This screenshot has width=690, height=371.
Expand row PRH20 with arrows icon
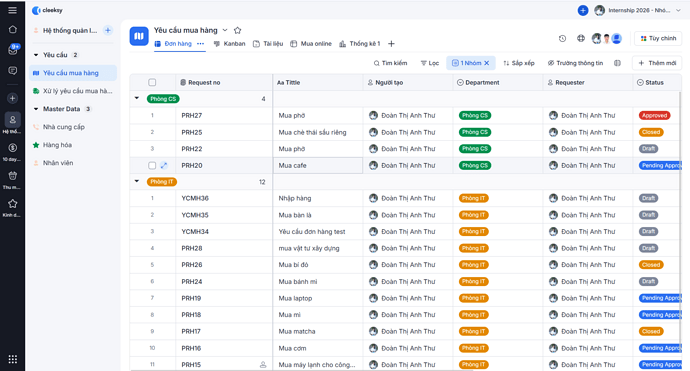(x=164, y=165)
